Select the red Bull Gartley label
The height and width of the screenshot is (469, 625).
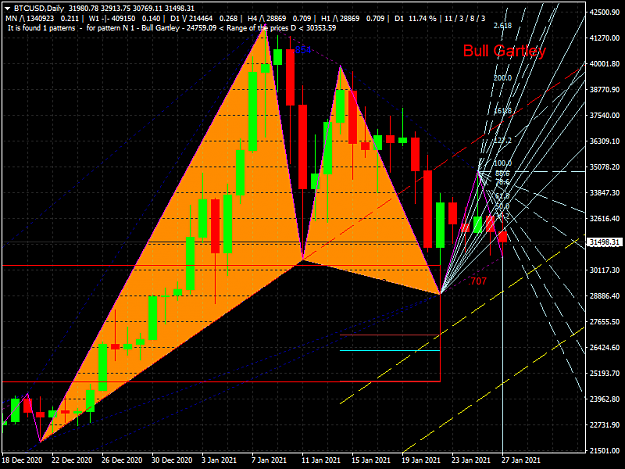[x=504, y=51]
